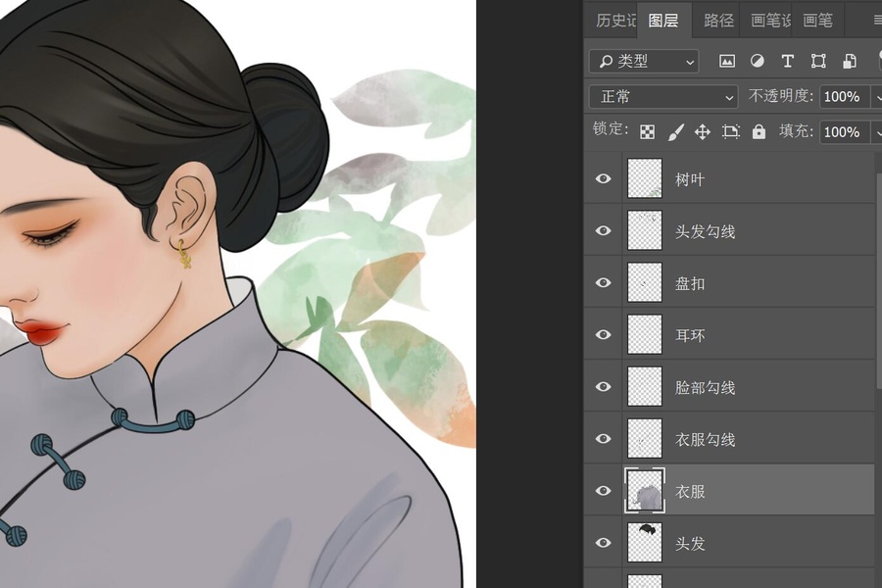This screenshot has width=882, height=588.
Task: Select the 脸部勾线 layer thumbnail
Action: coord(645,386)
